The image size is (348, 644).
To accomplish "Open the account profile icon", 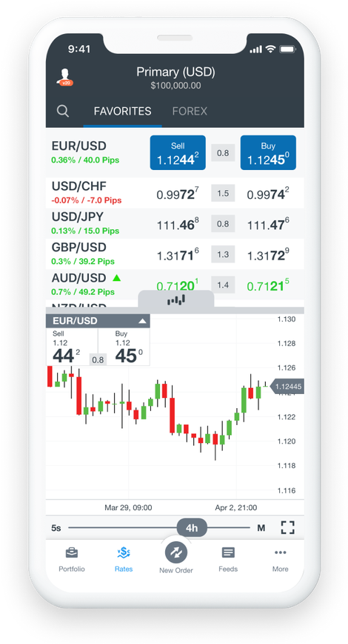I will click(64, 77).
